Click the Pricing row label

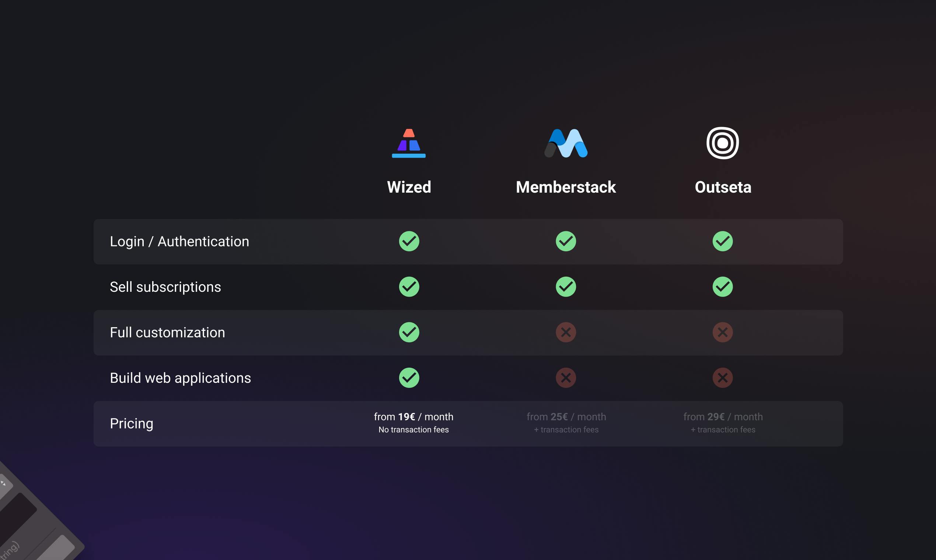click(x=131, y=424)
